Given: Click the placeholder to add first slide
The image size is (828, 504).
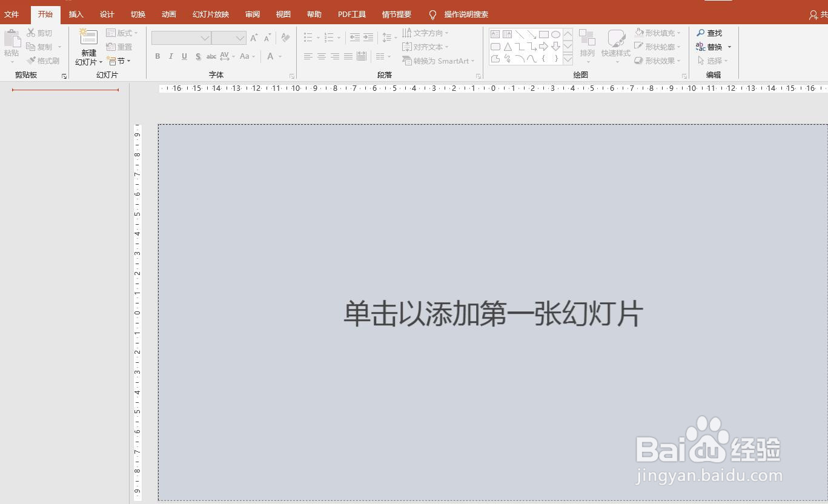Looking at the screenshot, I should pyautogui.click(x=493, y=313).
